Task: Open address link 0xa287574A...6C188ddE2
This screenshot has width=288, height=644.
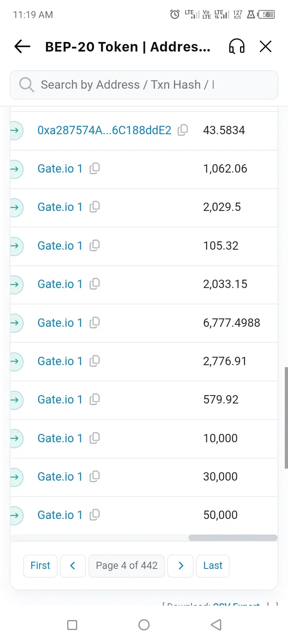Action: tap(104, 130)
